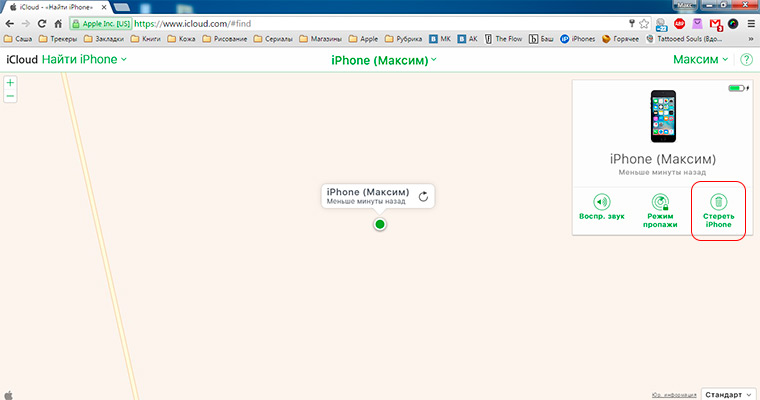The image size is (760, 400).
Task: Open MK bookmark
Action: point(440,39)
